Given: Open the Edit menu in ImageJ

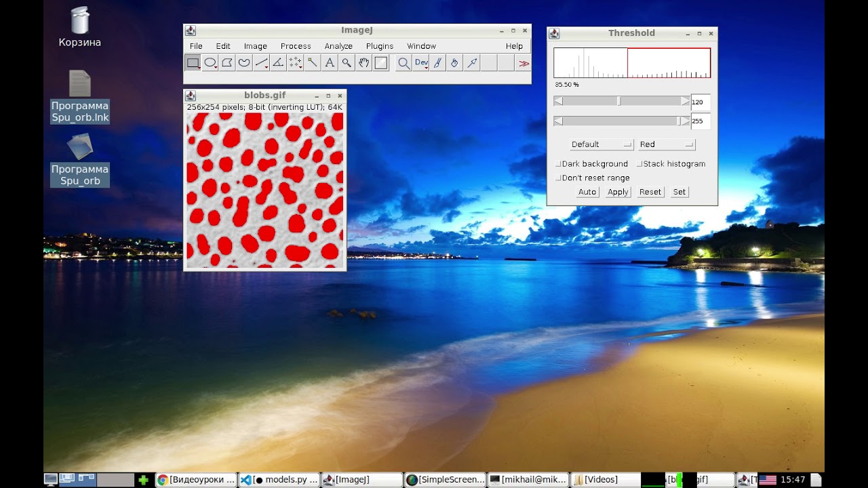Looking at the screenshot, I should point(223,46).
